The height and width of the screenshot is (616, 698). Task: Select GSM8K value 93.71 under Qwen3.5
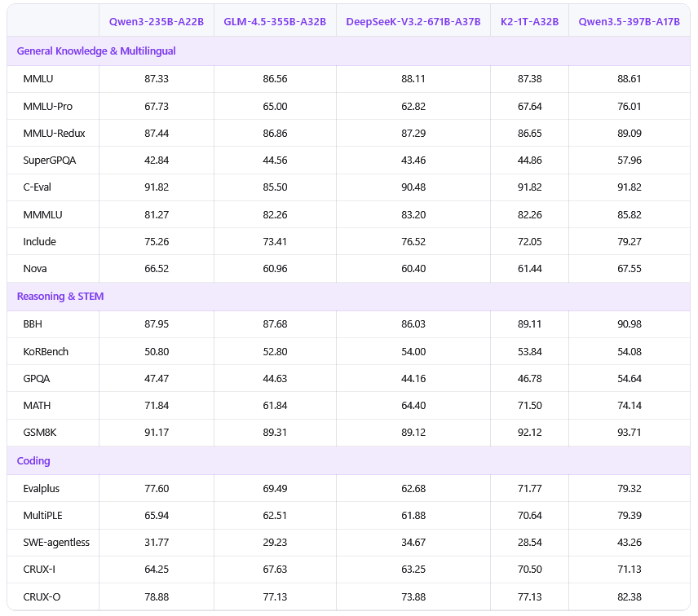[x=629, y=433]
